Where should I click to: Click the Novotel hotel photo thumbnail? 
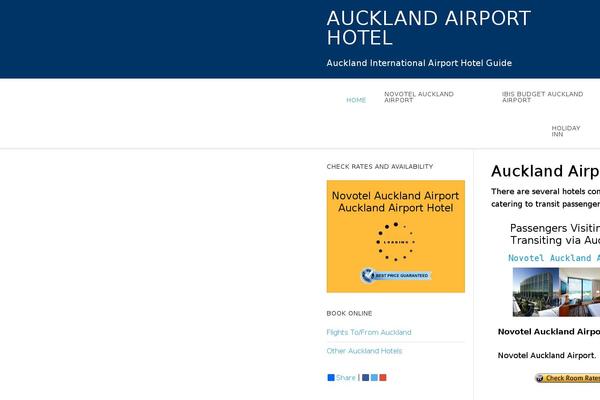tap(556, 292)
